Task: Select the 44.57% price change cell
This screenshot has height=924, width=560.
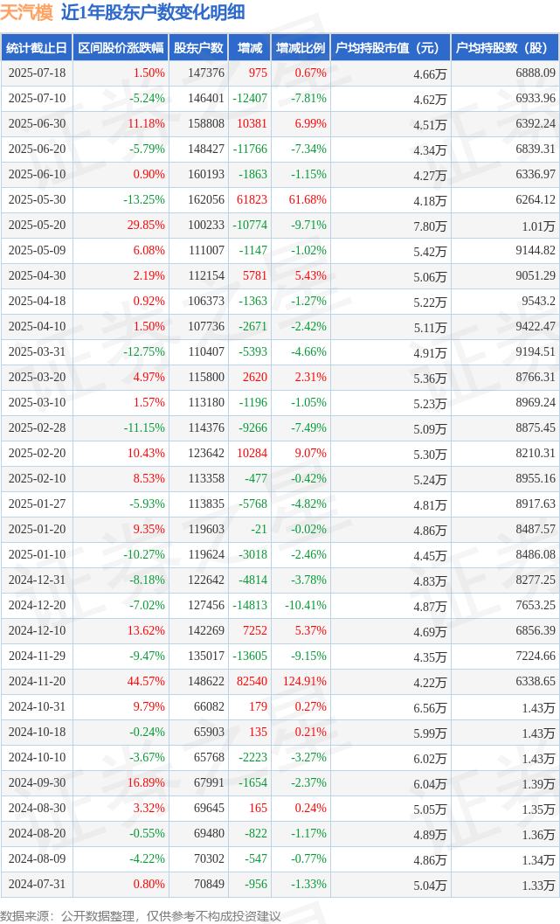Action: [x=146, y=681]
